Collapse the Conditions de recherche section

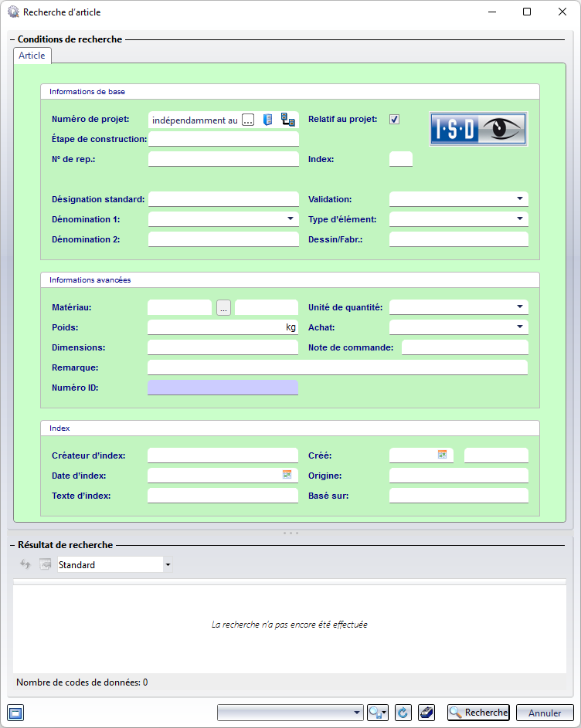click(x=12, y=39)
